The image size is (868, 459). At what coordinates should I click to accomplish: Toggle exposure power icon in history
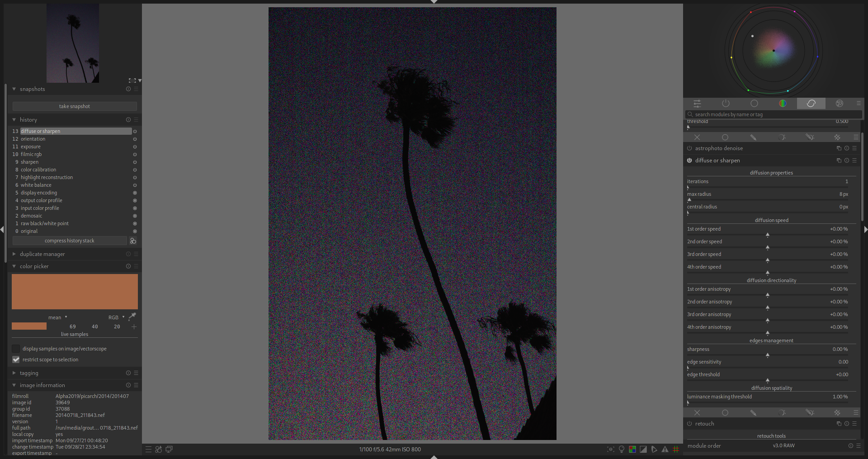click(135, 147)
